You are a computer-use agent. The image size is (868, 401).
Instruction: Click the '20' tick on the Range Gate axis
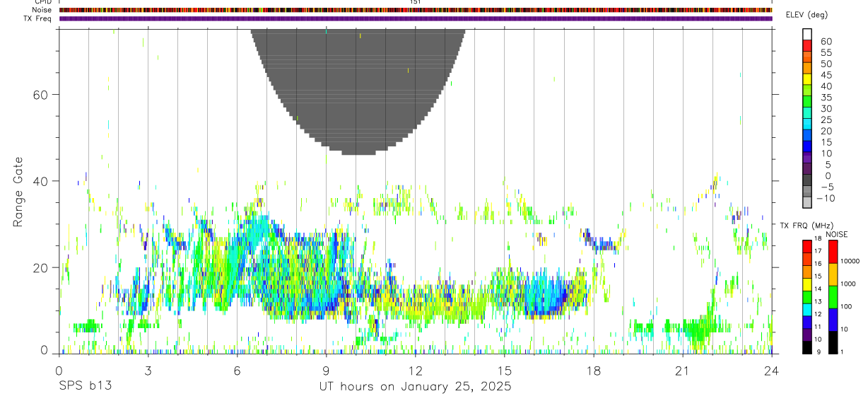pyautogui.click(x=42, y=267)
